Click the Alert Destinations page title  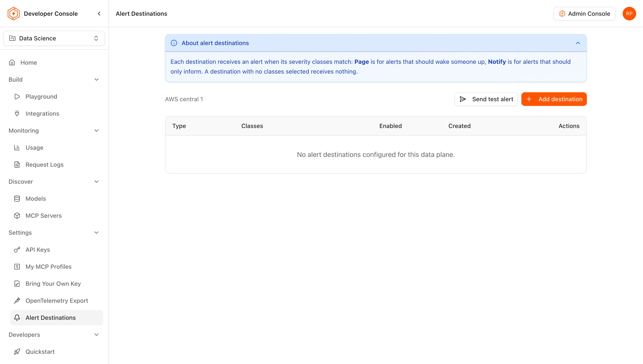(141, 13)
